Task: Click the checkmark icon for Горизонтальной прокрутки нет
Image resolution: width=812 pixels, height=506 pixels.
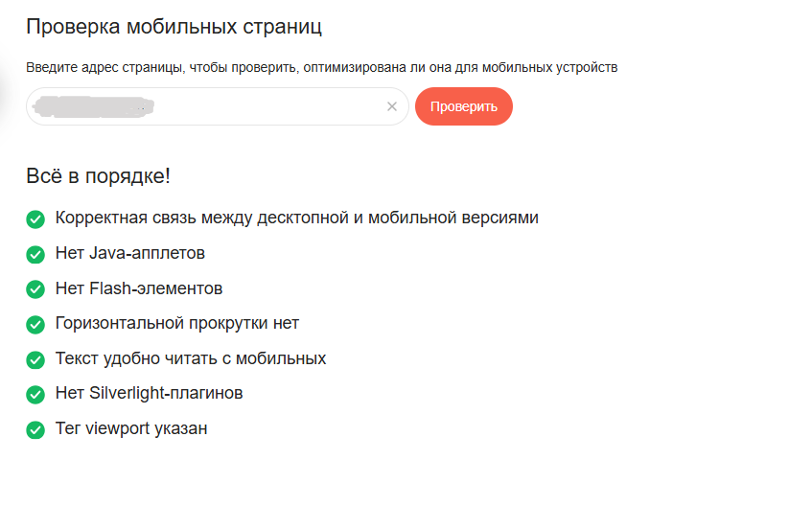Action: (x=35, y=325)
